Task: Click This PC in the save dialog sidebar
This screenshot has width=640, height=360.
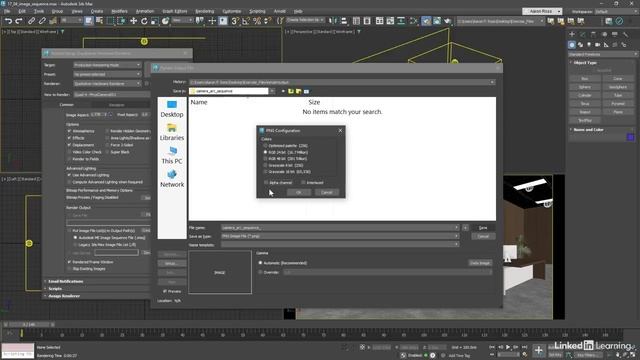Action: [172, 156]
